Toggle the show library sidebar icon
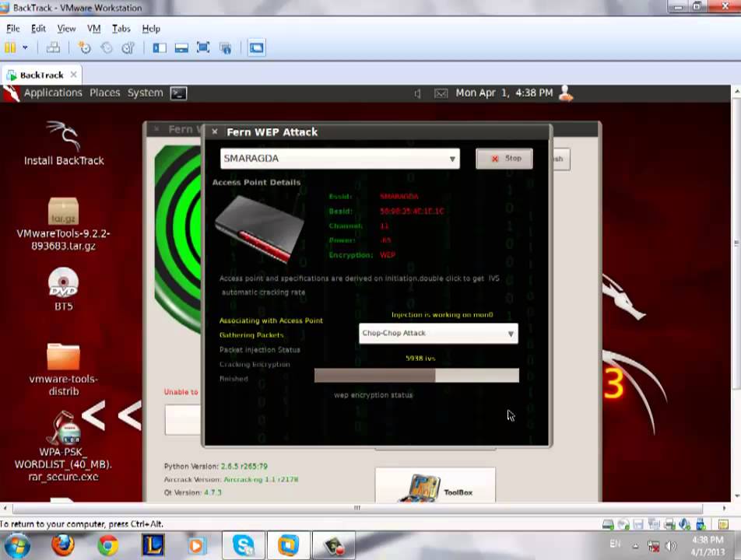 (x=160, y=47)
